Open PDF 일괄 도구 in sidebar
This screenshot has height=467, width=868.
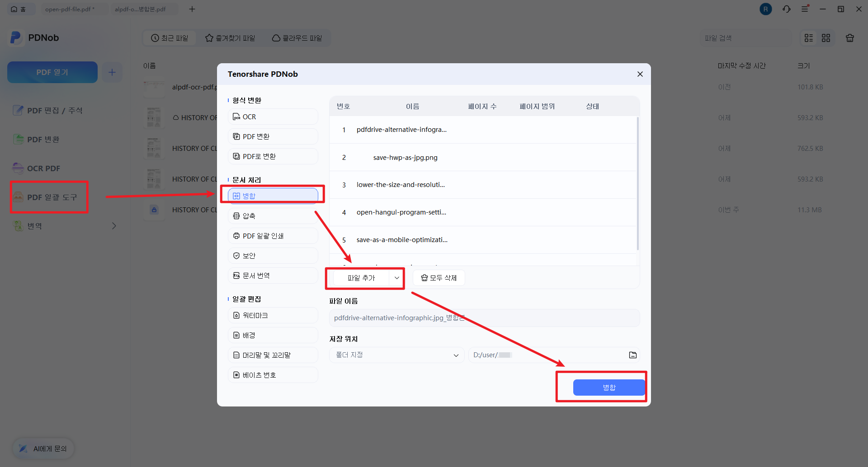(x=52, y=197)
